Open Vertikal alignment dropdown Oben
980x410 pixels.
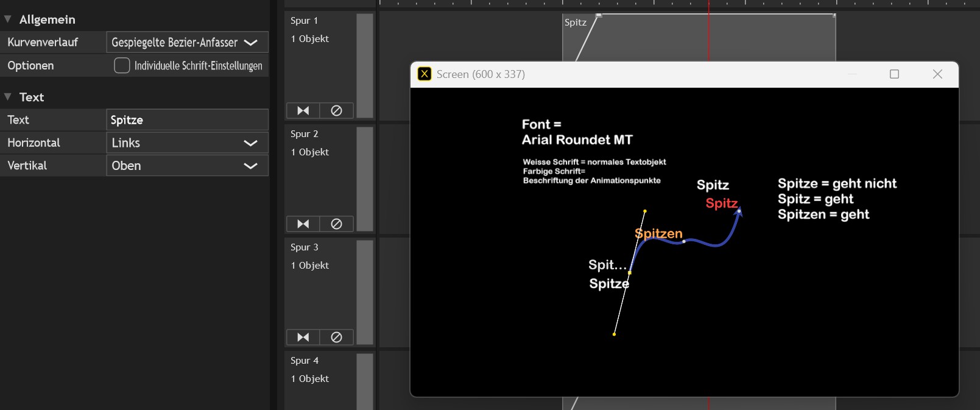(187, 166)
